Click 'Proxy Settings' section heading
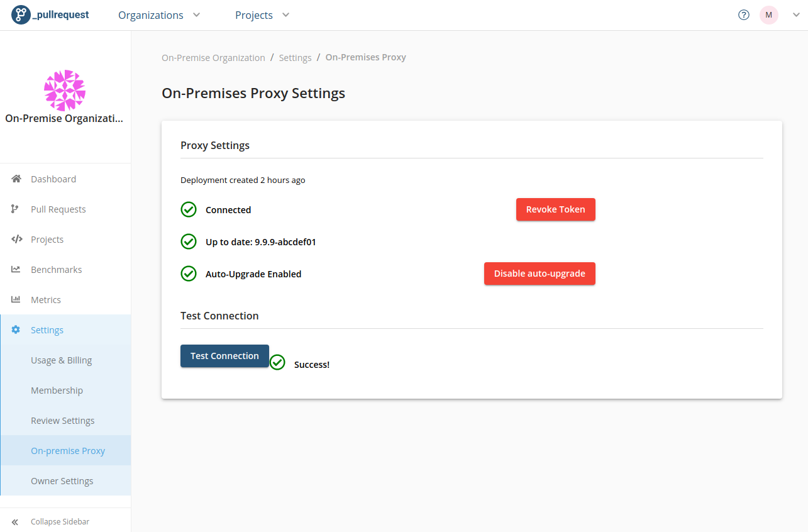The height and width of the screenshot is (532, 808). coord(215,145)
